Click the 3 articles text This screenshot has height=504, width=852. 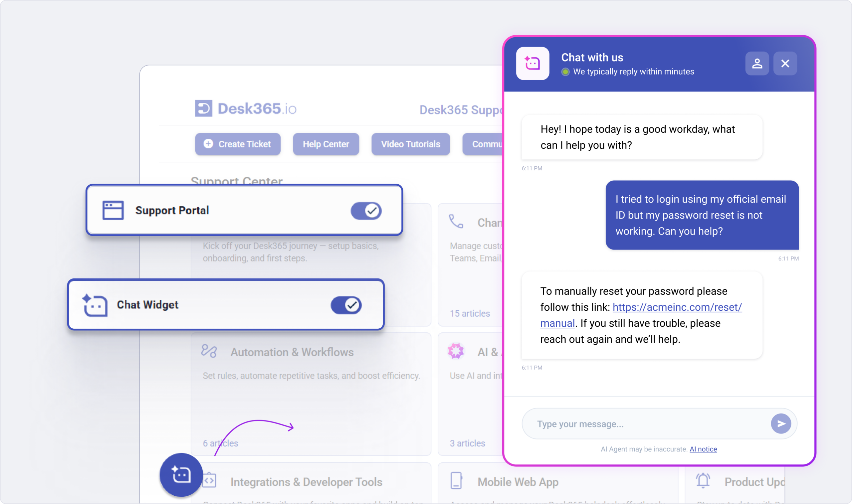(x=468, y=443)
